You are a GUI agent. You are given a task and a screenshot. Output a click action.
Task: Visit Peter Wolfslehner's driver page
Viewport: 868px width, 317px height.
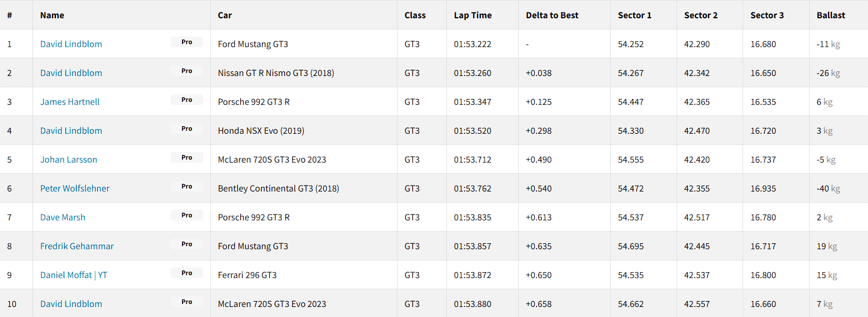75,189
